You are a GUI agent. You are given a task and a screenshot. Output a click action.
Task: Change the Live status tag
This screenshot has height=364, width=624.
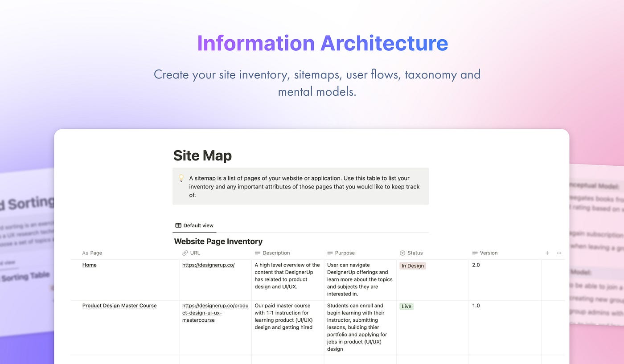click(x=406, y=306)
